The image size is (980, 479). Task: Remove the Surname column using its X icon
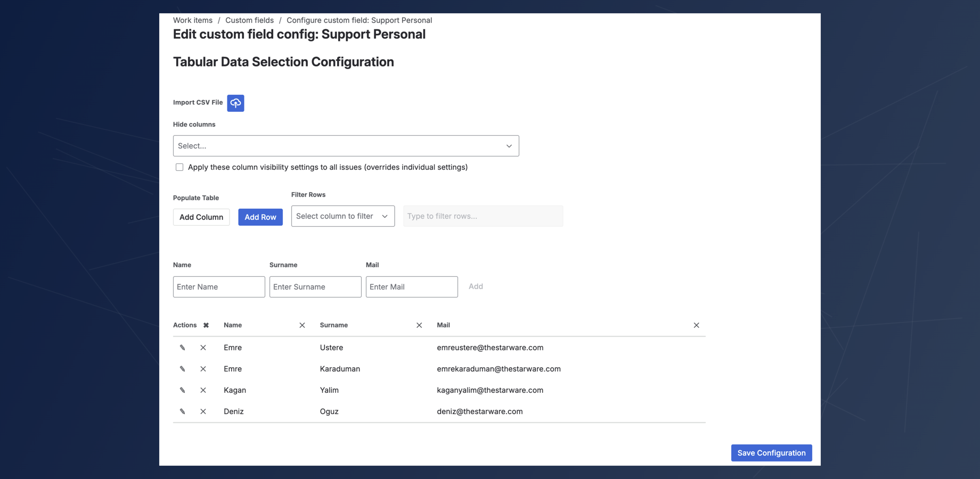(x=419, y=325)
